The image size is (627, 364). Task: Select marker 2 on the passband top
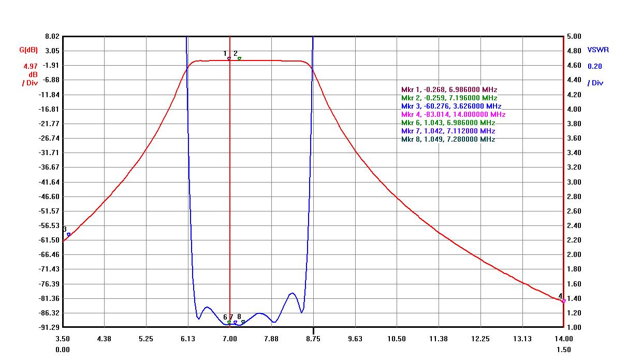239,59
